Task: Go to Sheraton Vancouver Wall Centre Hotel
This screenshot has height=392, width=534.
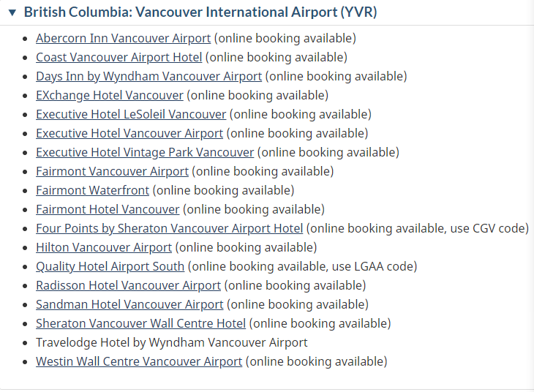Action: 140,323
